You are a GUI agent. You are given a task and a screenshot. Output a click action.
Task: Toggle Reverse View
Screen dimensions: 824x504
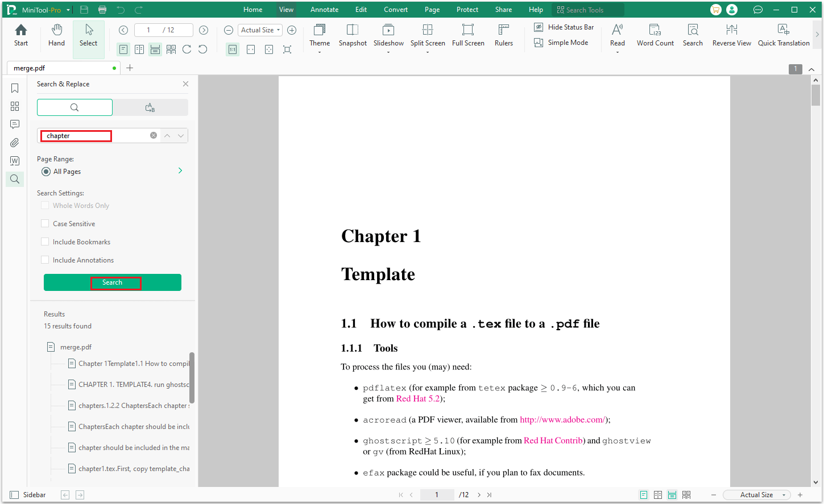click(731, 35)
